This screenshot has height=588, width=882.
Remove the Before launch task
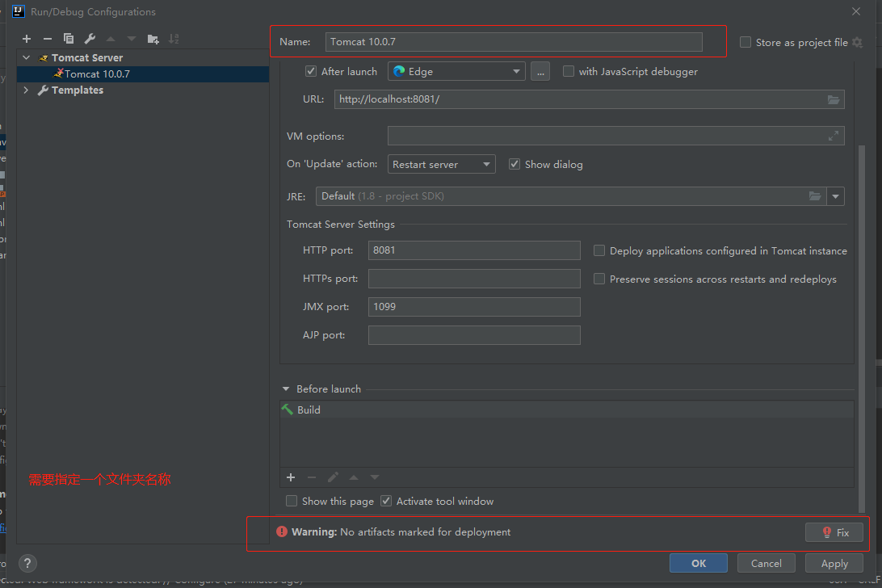[312, 477]
